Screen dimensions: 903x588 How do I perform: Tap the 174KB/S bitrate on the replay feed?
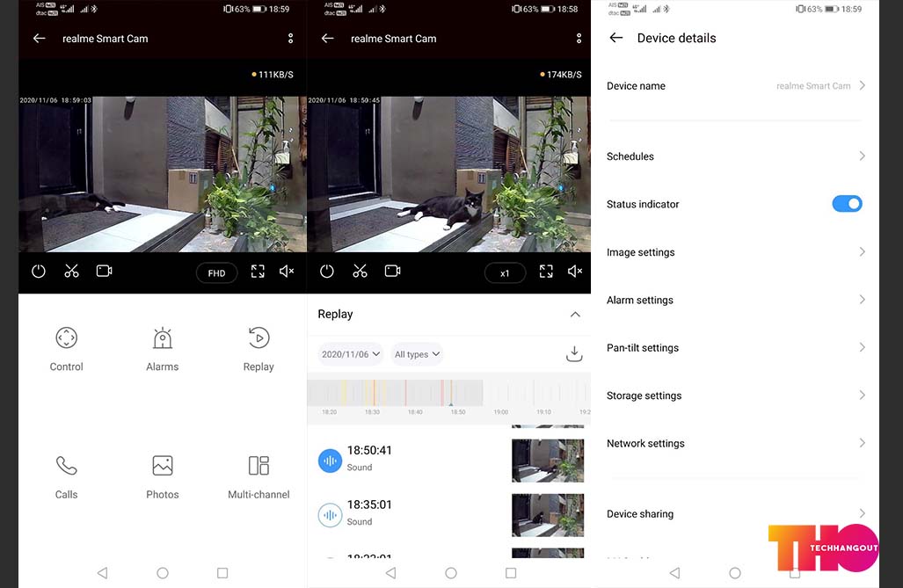561,75
